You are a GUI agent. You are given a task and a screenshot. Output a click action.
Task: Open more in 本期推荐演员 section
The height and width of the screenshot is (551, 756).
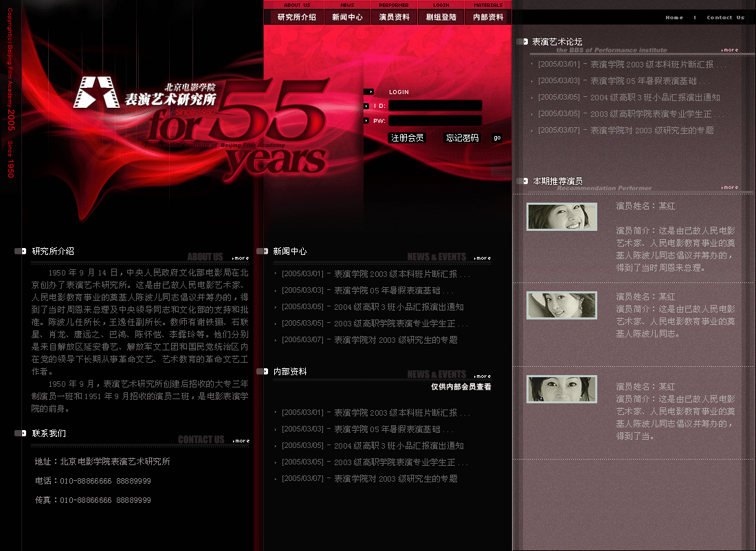pos(730,188)
